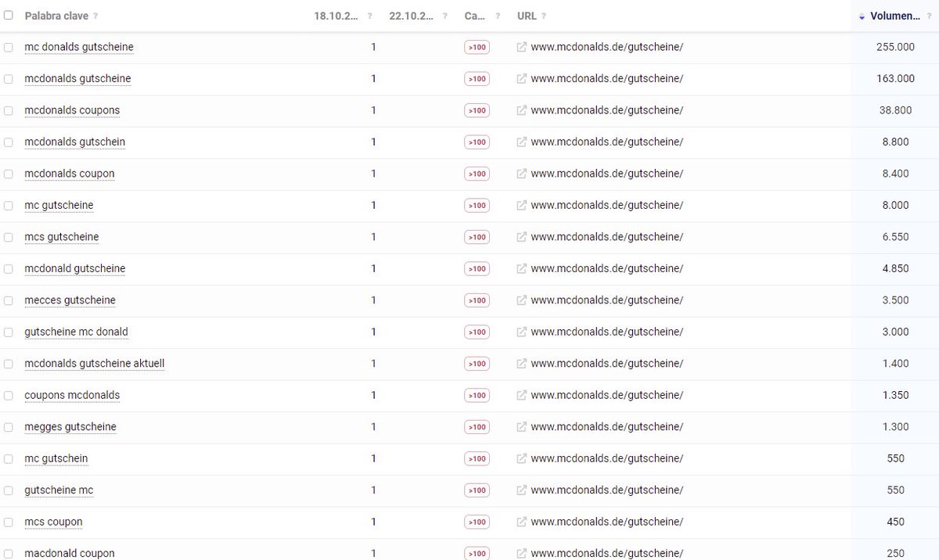
Task: Click >100 badge in 'megges gutscheine' row
Action: point(477,427)
